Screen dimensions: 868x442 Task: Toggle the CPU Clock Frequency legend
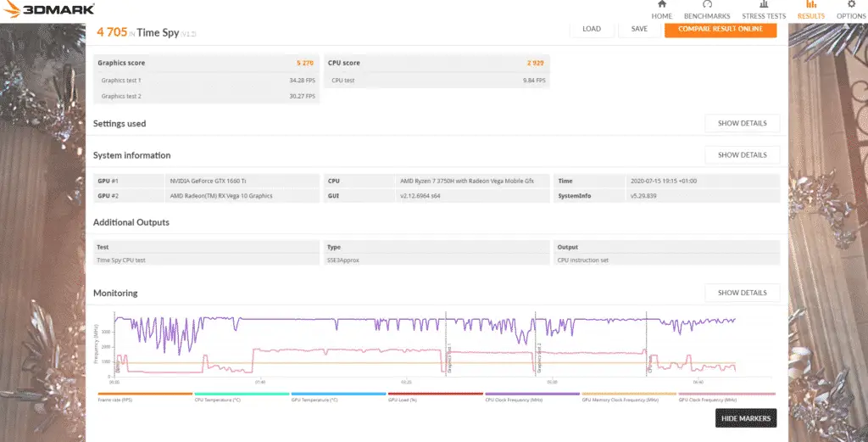click(x=532, y=396)
